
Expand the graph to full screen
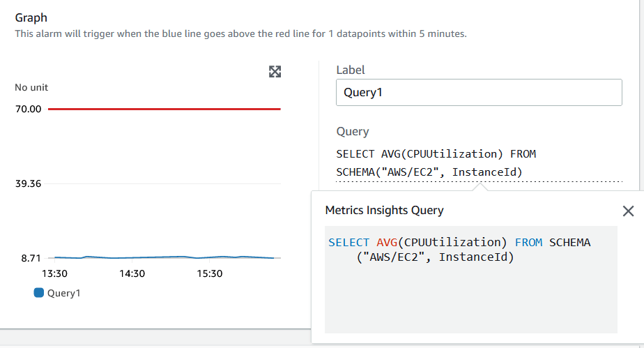[275, 72]
